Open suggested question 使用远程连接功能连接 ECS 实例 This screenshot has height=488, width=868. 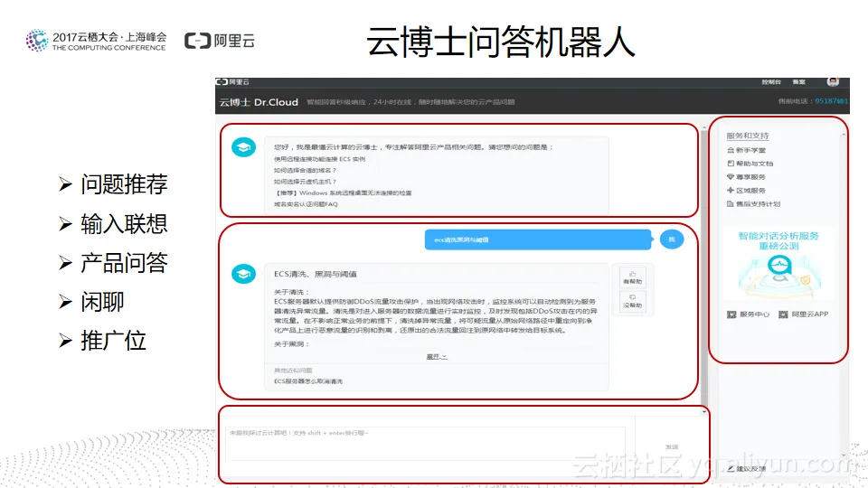[319, 159]
